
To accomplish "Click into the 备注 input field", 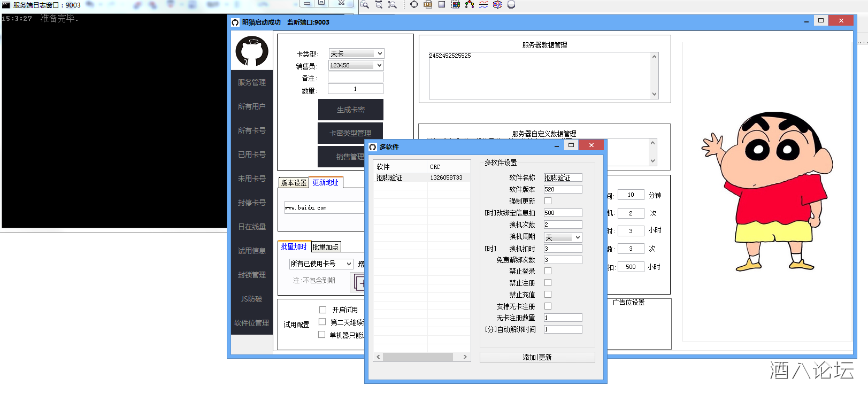I will tap(356, 78).
